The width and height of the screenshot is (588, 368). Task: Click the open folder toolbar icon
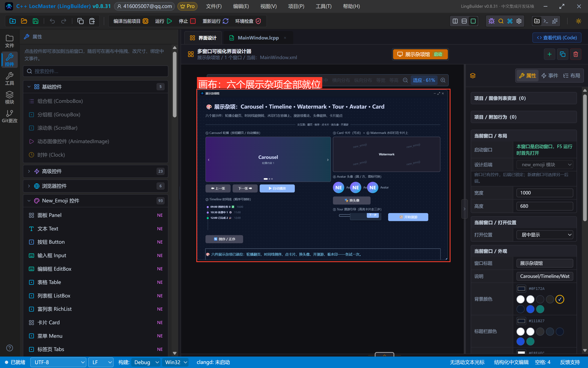point(24,21)
